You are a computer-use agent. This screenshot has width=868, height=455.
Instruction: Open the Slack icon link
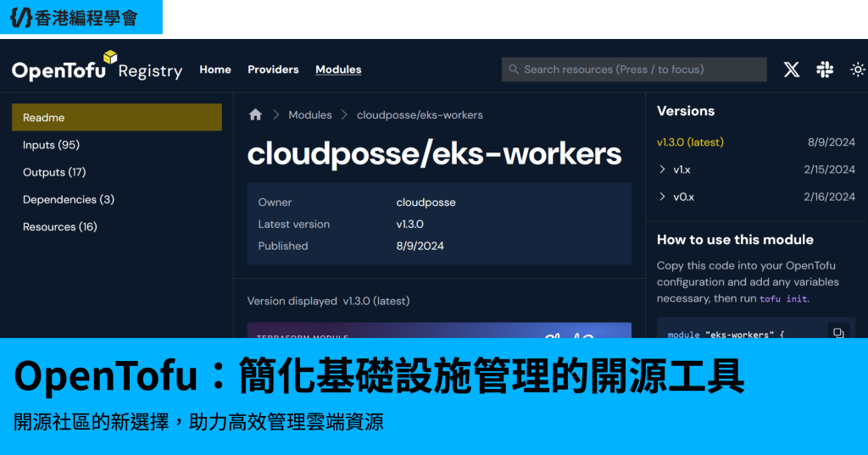825,69
